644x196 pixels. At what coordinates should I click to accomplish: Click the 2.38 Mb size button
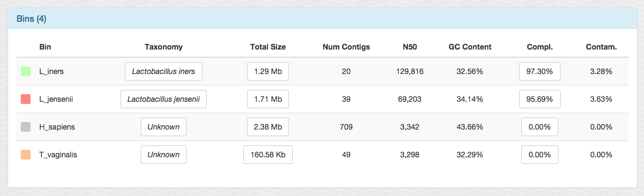268,127
